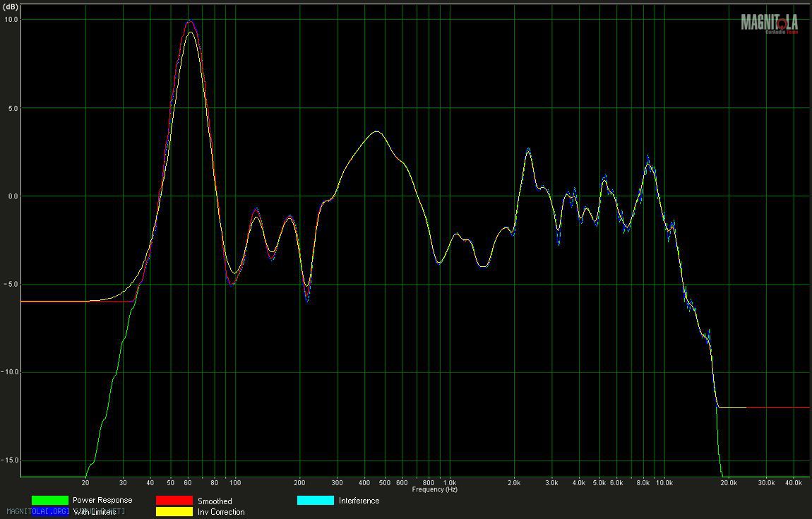Screen dimensions: 812x519
Task: Click the curve peak near 60 Hz
Action: point(189,21)
